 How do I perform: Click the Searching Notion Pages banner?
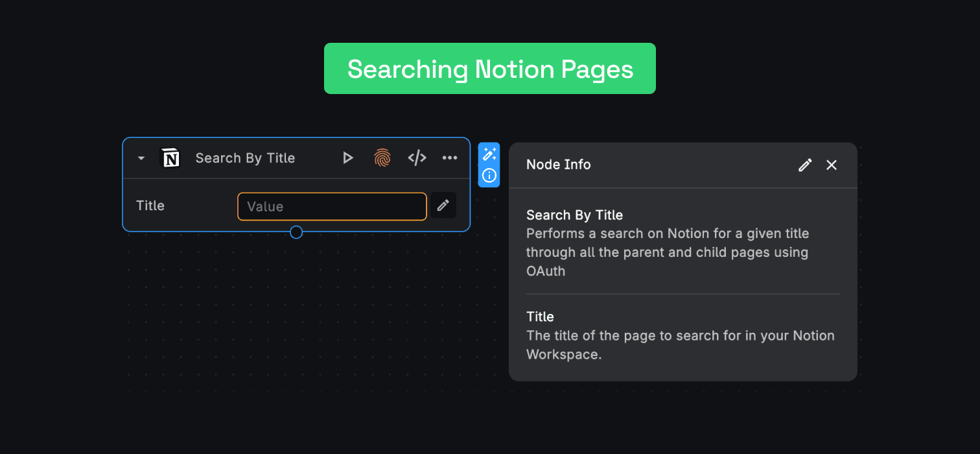point(490,69)
